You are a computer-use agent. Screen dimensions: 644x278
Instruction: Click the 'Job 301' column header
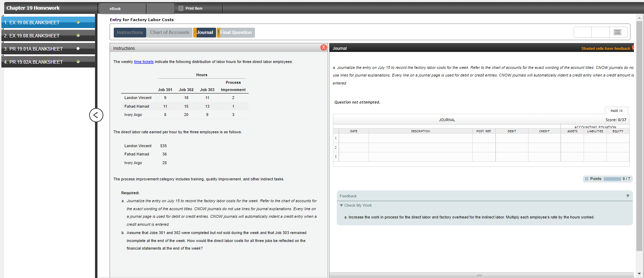[165, 90]
